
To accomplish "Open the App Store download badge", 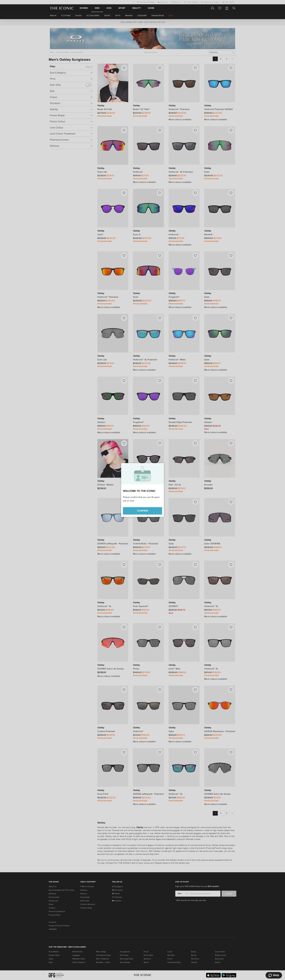I will (213, 975).
